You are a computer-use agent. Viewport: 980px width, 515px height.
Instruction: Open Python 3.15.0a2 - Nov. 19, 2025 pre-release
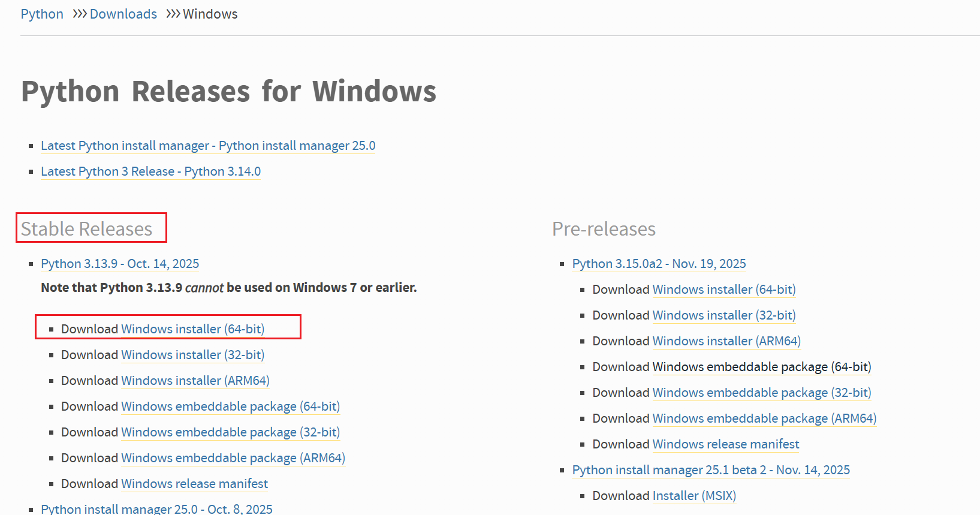click(659, 264)
